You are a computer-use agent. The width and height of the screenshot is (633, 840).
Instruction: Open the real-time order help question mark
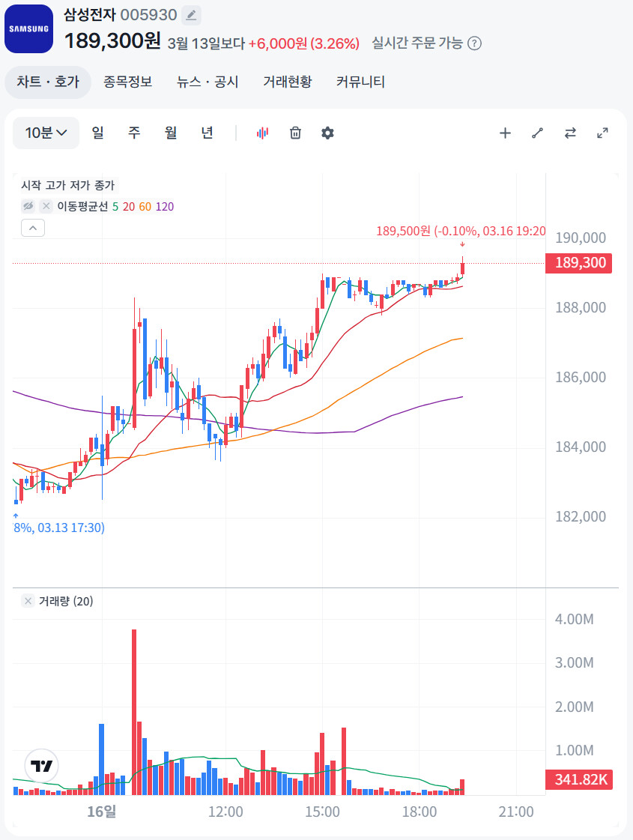[474, 43]
